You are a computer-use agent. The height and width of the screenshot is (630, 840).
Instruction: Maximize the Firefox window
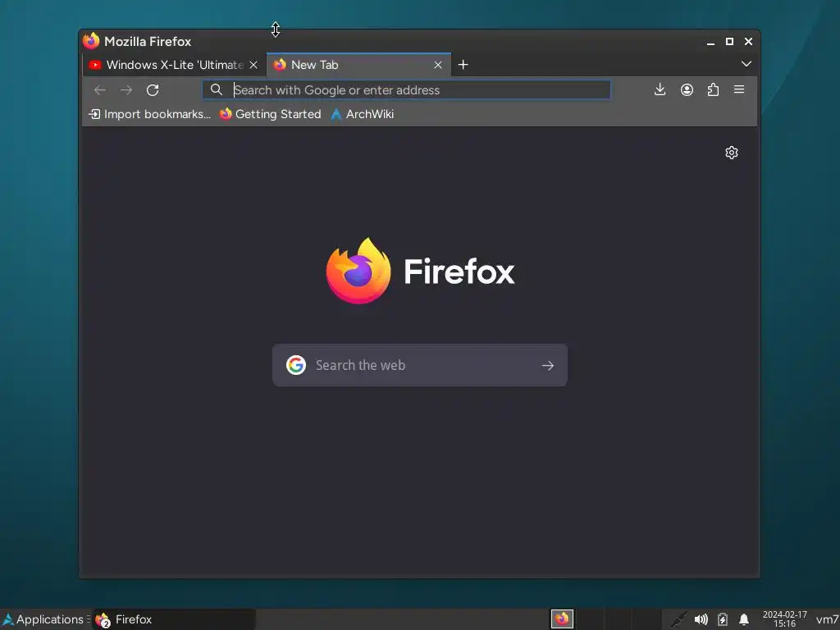729,41
